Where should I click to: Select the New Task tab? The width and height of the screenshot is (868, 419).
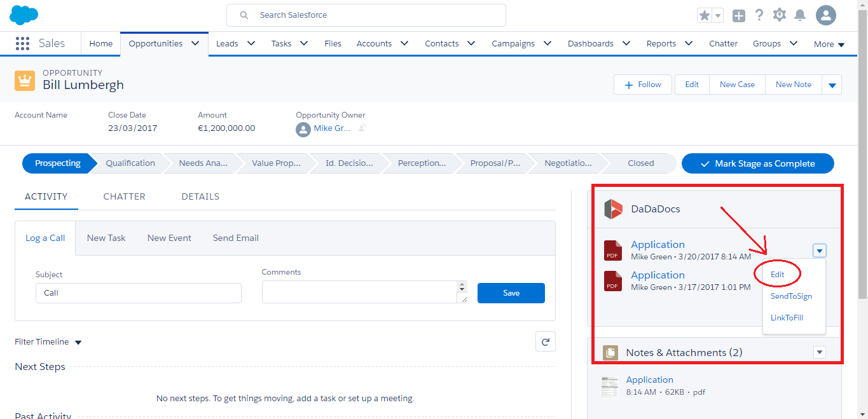coord(106,238)
